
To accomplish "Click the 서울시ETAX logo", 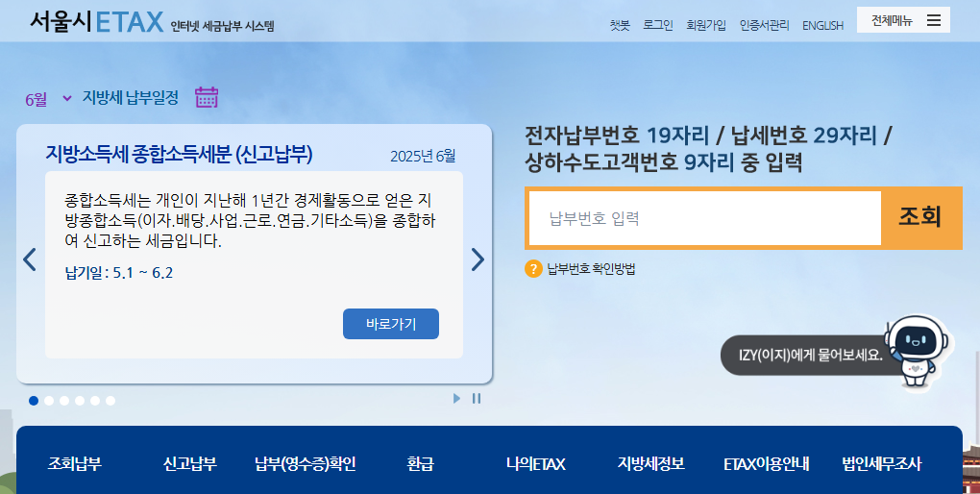I will click(x=97, y=22).
